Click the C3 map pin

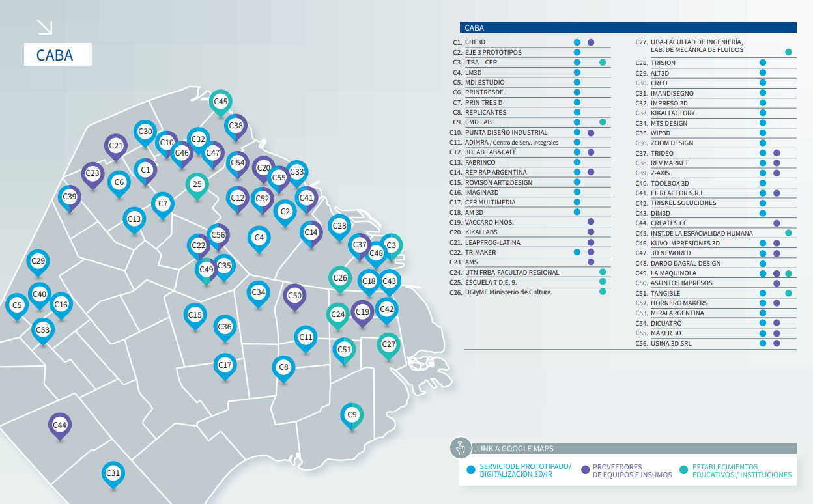pyautogui.click(x=391, y=247)
